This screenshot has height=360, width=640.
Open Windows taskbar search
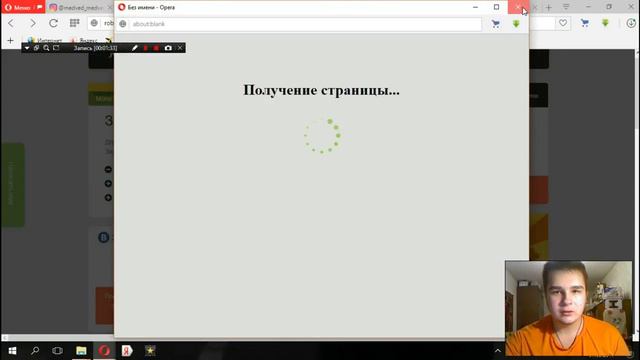pyautogui.click(x=35, y=351)
